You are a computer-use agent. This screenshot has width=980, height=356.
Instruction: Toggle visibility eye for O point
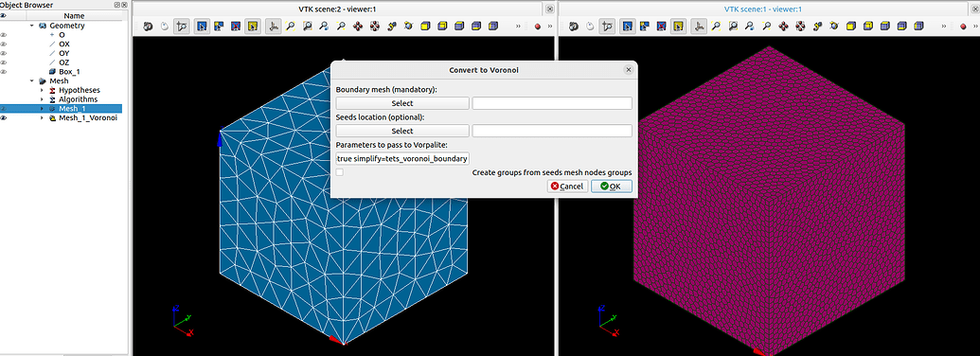3,35
